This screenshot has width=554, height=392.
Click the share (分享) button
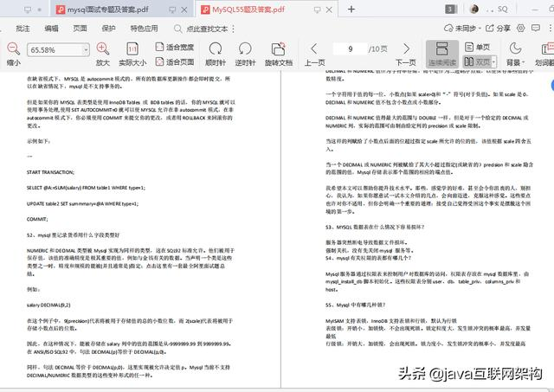499,28
